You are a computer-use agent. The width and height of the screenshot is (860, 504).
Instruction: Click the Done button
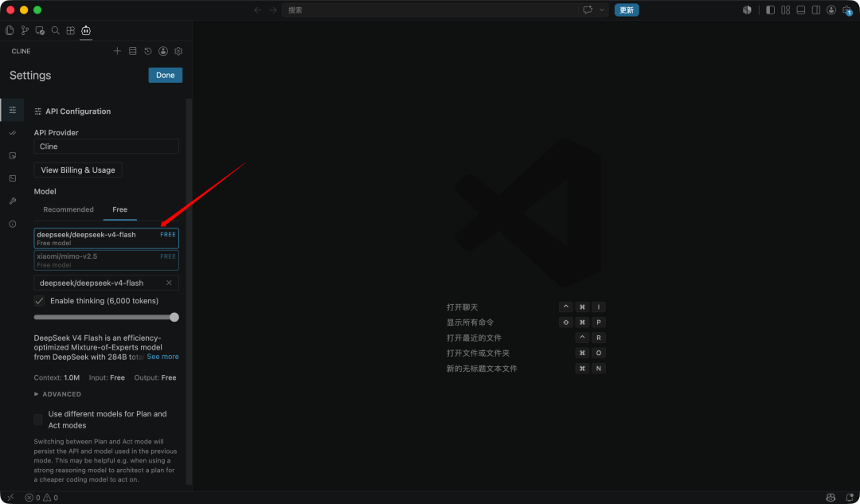click(165, 75)
